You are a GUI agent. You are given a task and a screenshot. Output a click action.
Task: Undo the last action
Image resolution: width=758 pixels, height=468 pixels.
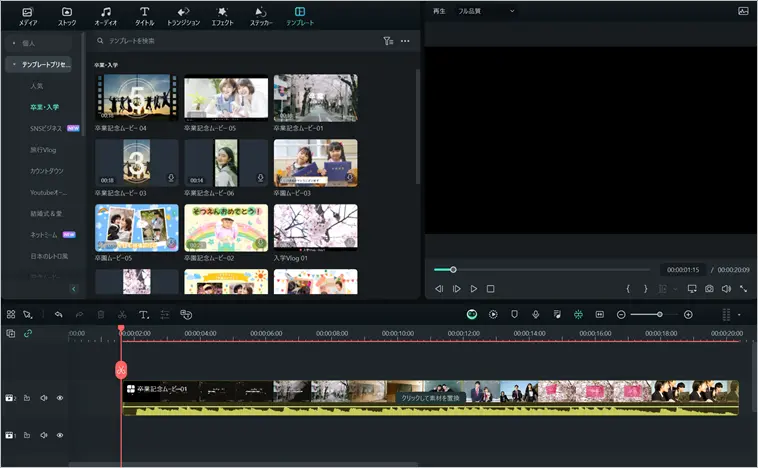(x=58, y=315)
